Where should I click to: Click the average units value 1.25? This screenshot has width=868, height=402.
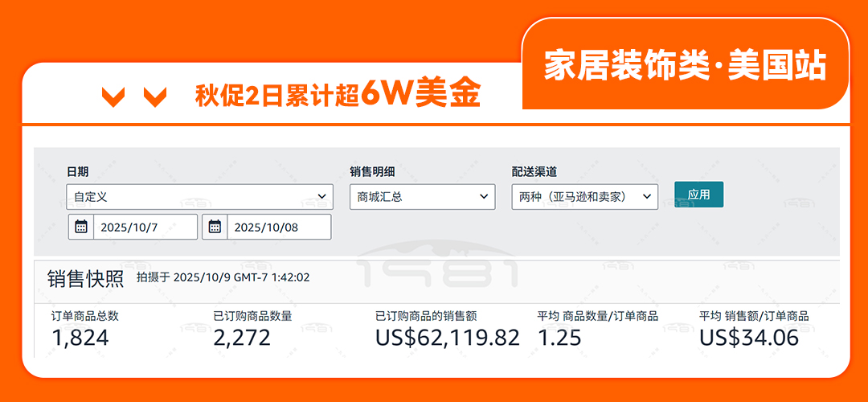[559, 338]
